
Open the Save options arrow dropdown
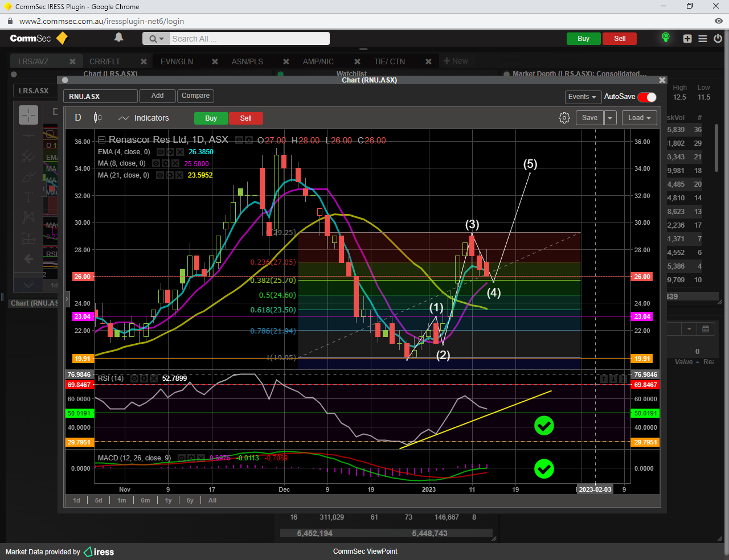[610, 118]
